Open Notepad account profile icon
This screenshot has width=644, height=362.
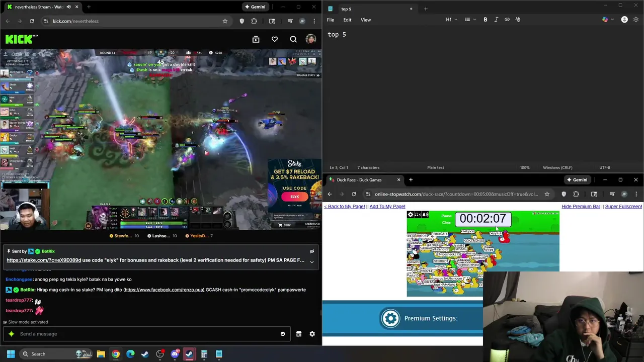624,20
